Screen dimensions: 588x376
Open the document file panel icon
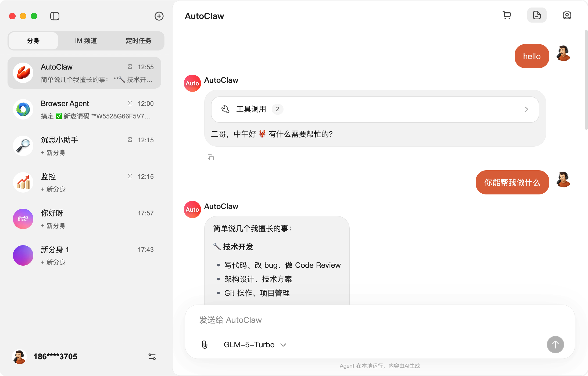(x=537, y=15)
